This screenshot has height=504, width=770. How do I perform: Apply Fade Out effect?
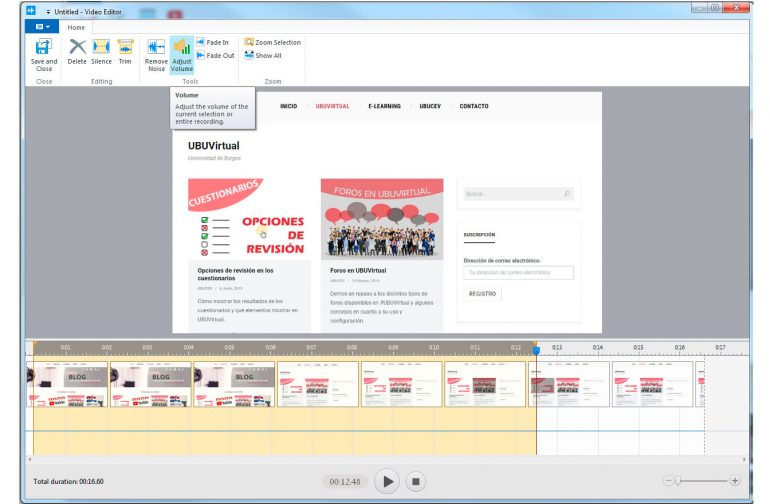(x=216, y=56)
